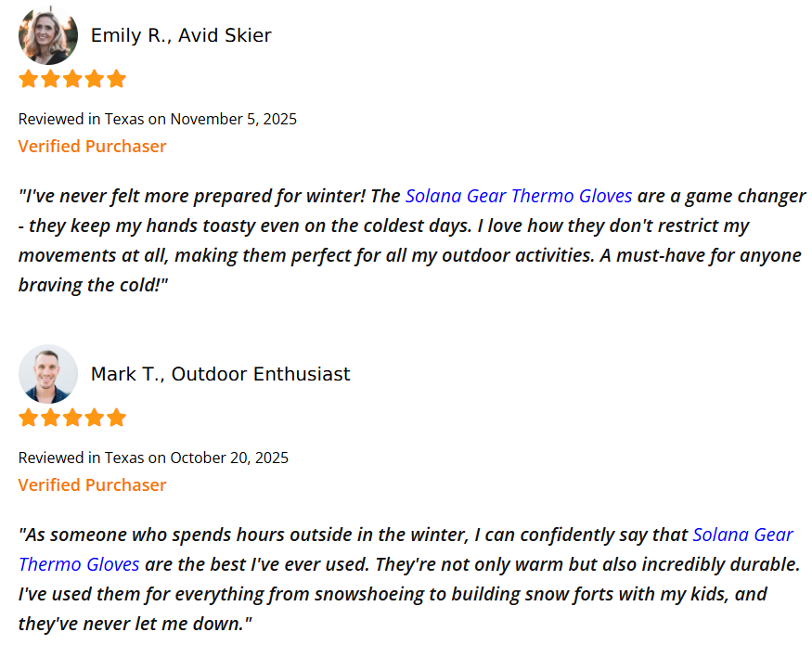Select the fifth star in Emily R.'s rating

[x=116, y=79]
